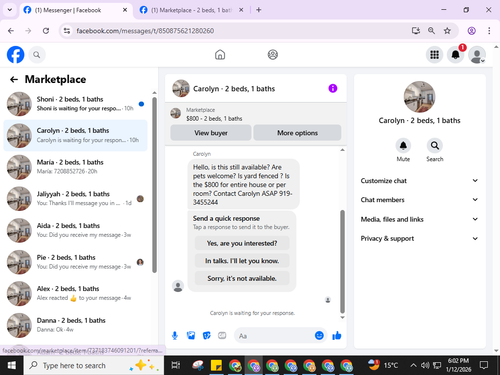Click the Chrome zoom magnifier icon in address bar
This screenshot has width=500, height=375.
[431, 31]
